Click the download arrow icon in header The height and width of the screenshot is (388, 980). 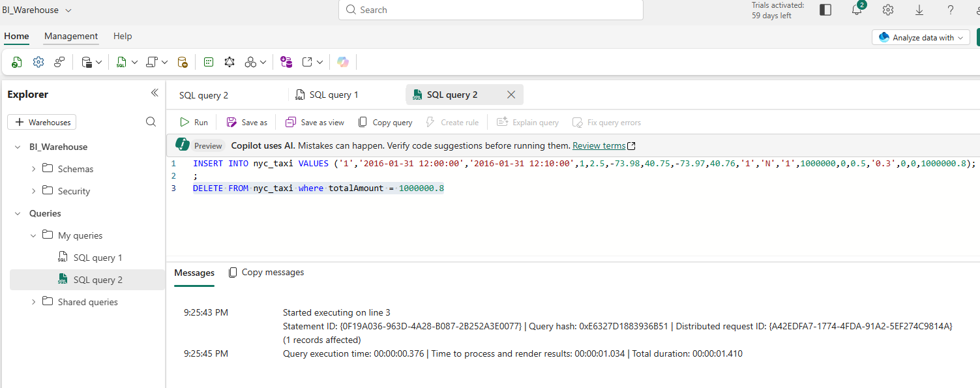919,10
